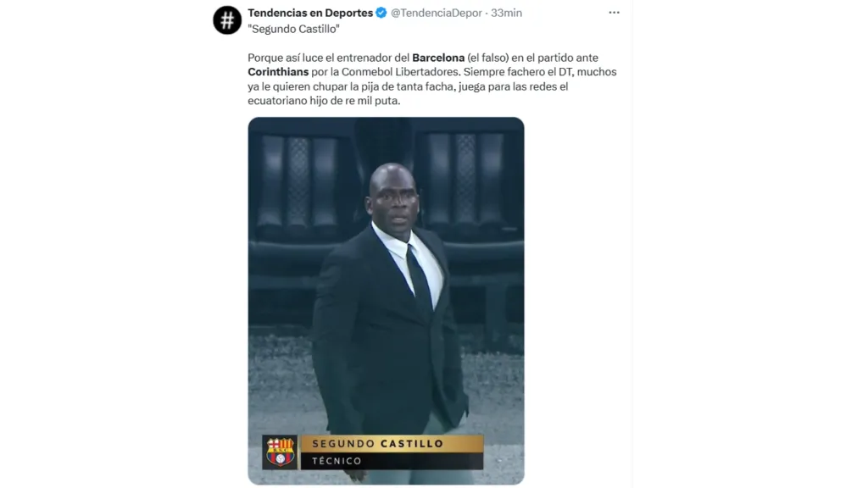Click the right bench seat in background

(468, 183)
